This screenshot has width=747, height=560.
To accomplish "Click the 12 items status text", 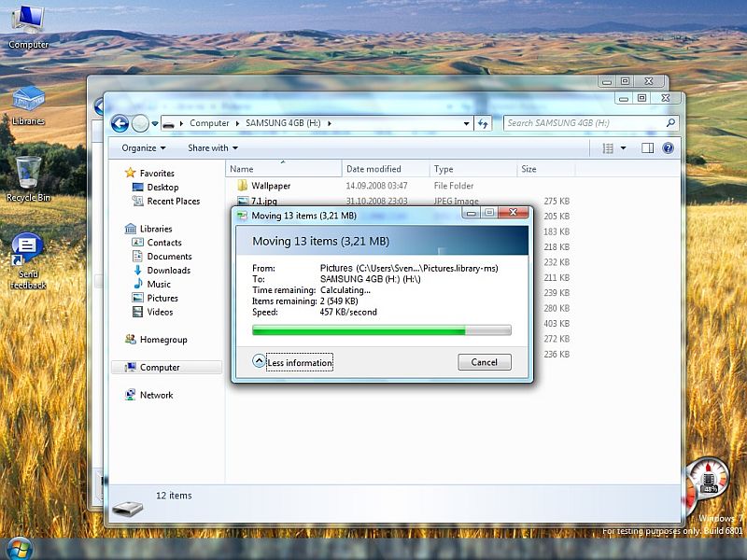I will tap(174, 496).
